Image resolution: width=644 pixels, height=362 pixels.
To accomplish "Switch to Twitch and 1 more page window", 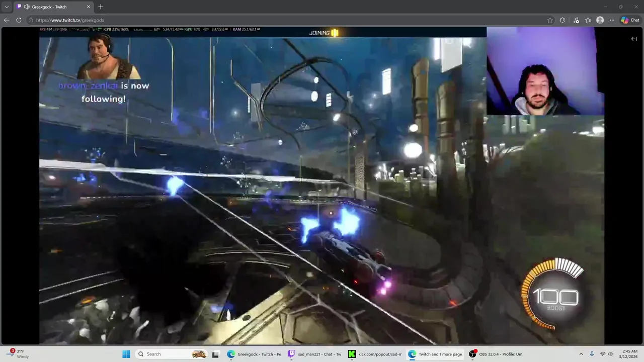I will pyautogui.click(x=436, y=354).
